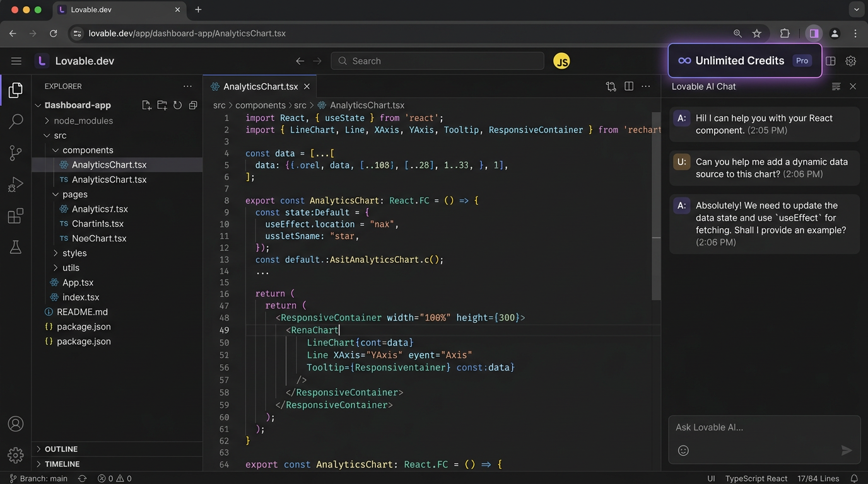Image resolution: width=868 pixels, height=484 pixels.
Task: Switch branch via Branch: main
Action: (38, 478)
